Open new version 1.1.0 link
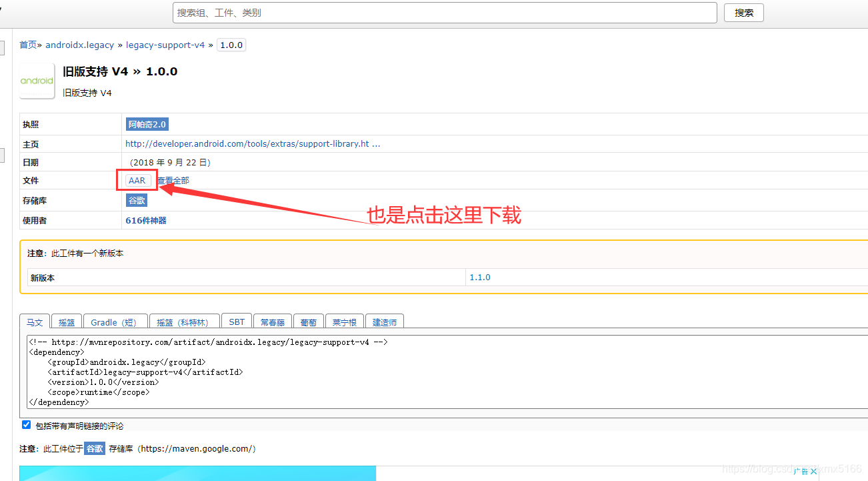 click(480, 277)
